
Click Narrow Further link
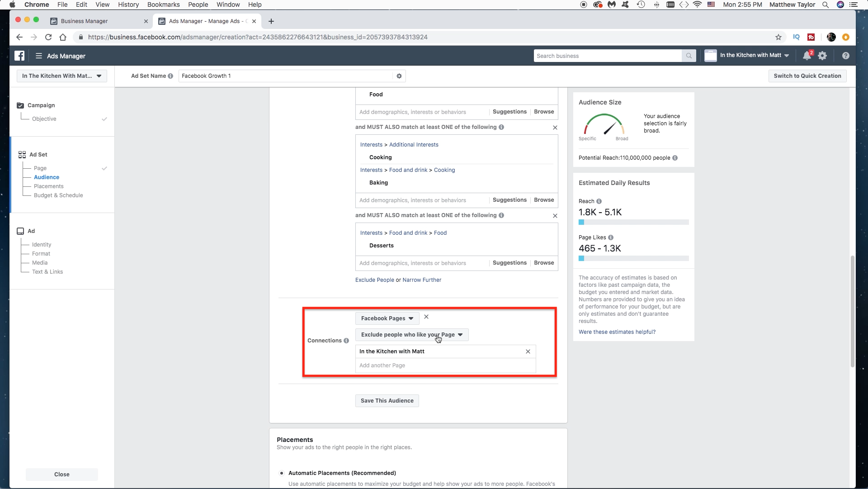click(x=422, y=280)
